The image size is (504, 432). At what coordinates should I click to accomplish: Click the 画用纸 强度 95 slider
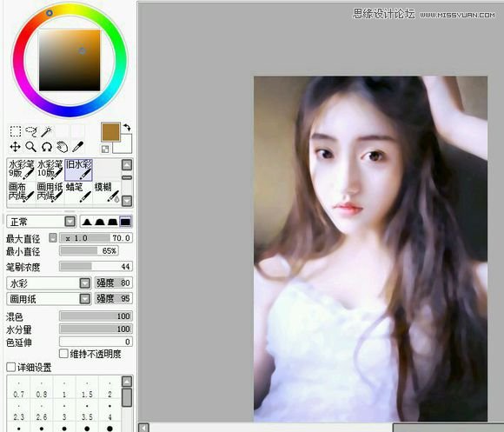114,299
